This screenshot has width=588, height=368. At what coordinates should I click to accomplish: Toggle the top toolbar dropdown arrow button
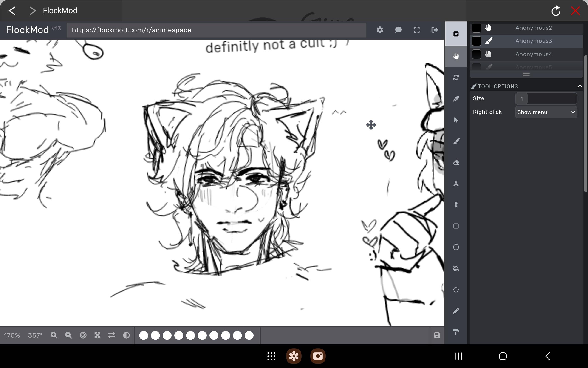456,34
